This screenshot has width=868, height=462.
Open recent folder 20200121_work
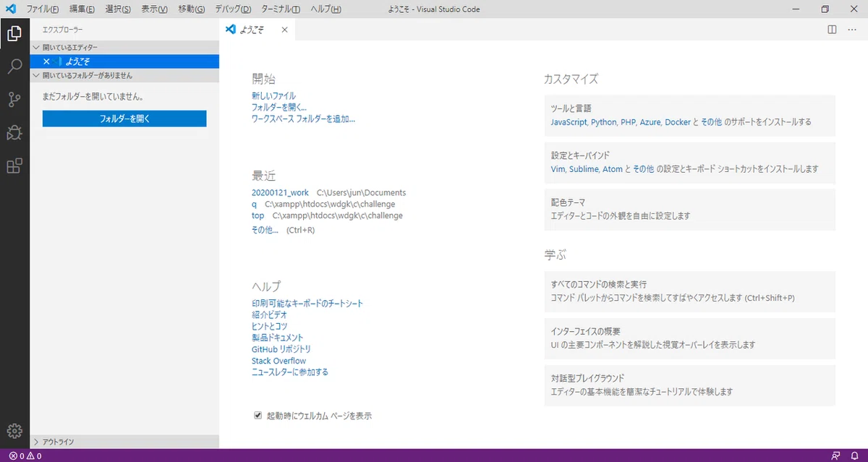280,193
